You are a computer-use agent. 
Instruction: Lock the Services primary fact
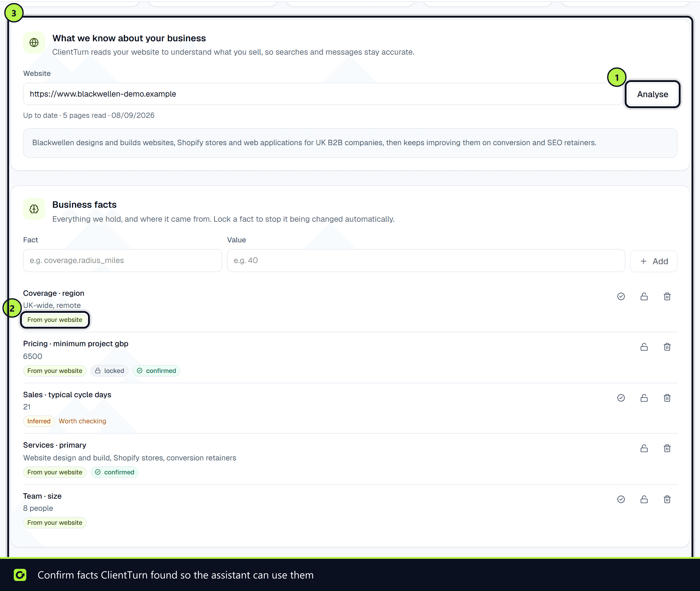click(644, 448)
